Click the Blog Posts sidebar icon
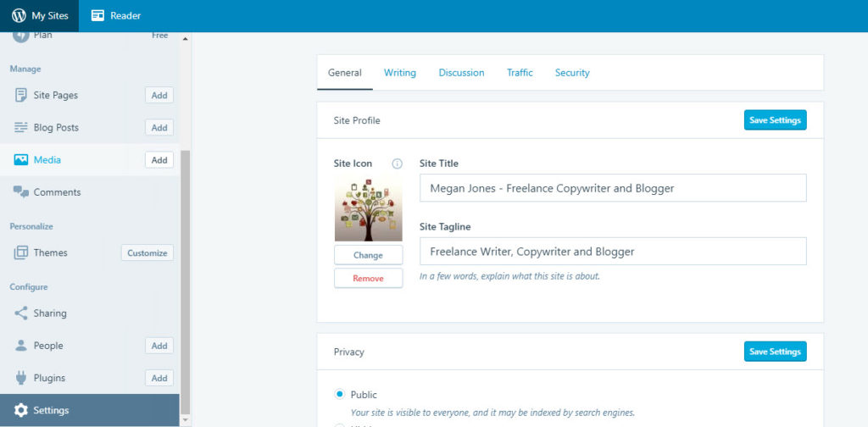The width and height of the screenshot is (868, 427). (x=21, y=127)
